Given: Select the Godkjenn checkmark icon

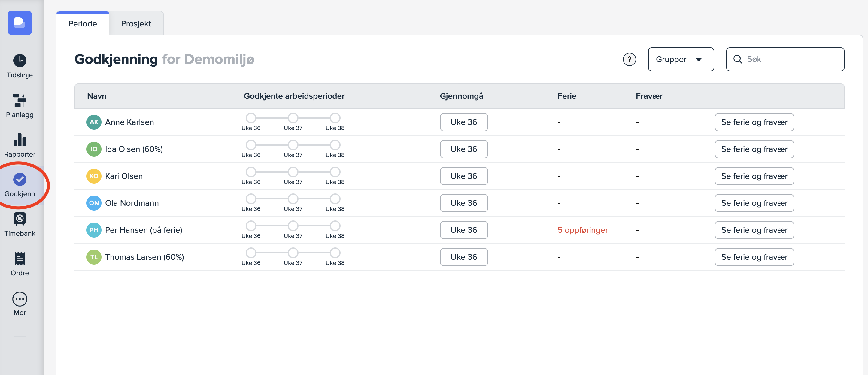Looking at the screenshot, I should [20, 179].
